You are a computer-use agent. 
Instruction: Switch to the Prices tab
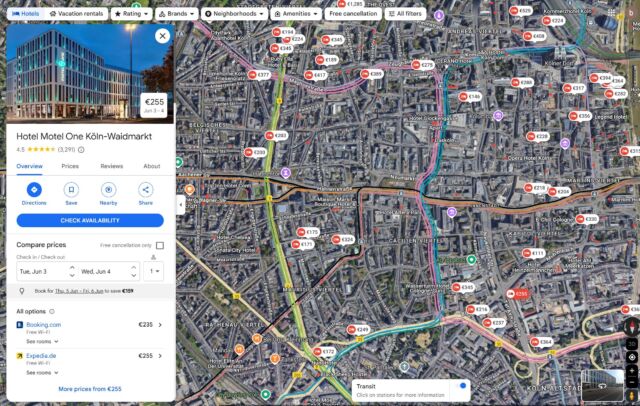[x=70, y=166]
